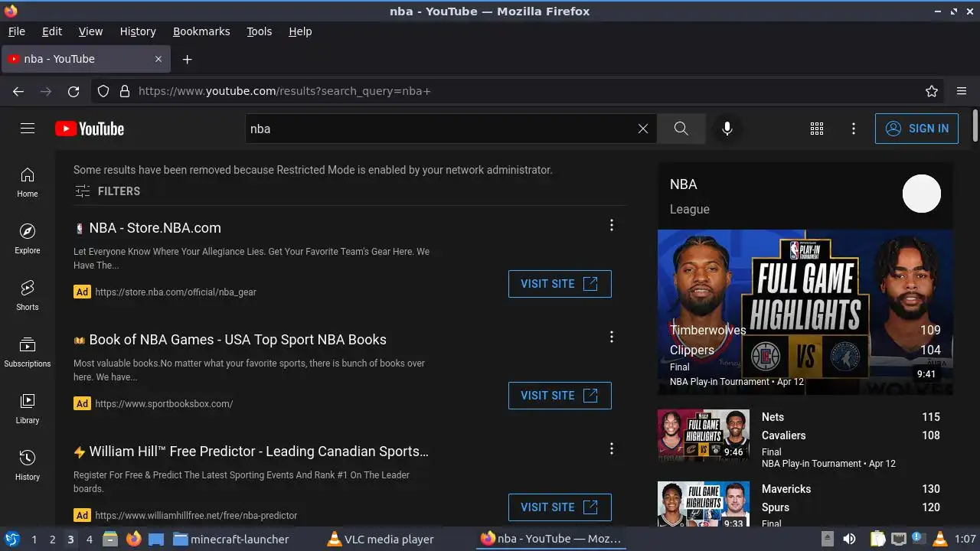Click the magnifier search button
The width and height of the screenshot is (980, 551).
coord(681,129)
